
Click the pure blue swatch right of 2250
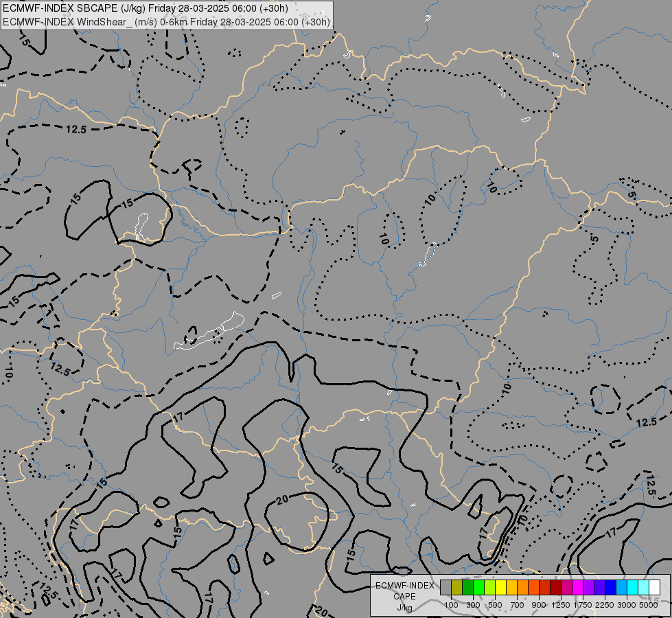610,587
